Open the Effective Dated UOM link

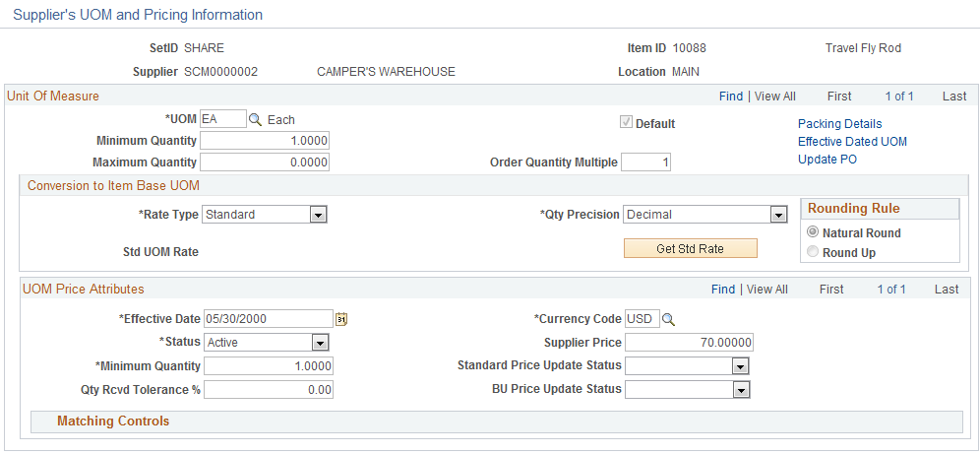click(852, 142)
